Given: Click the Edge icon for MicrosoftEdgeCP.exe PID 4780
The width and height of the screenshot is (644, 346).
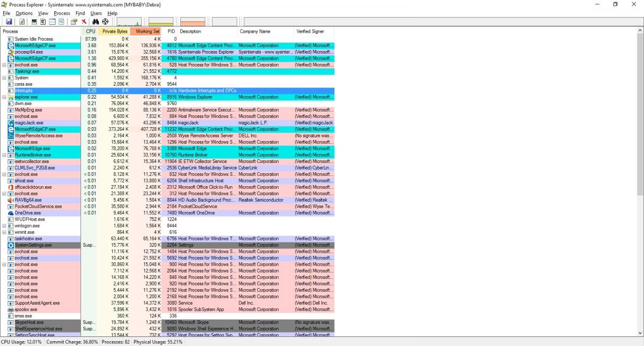Looking at the screenshot, I should pyautogui.click(x=11, y=58).
